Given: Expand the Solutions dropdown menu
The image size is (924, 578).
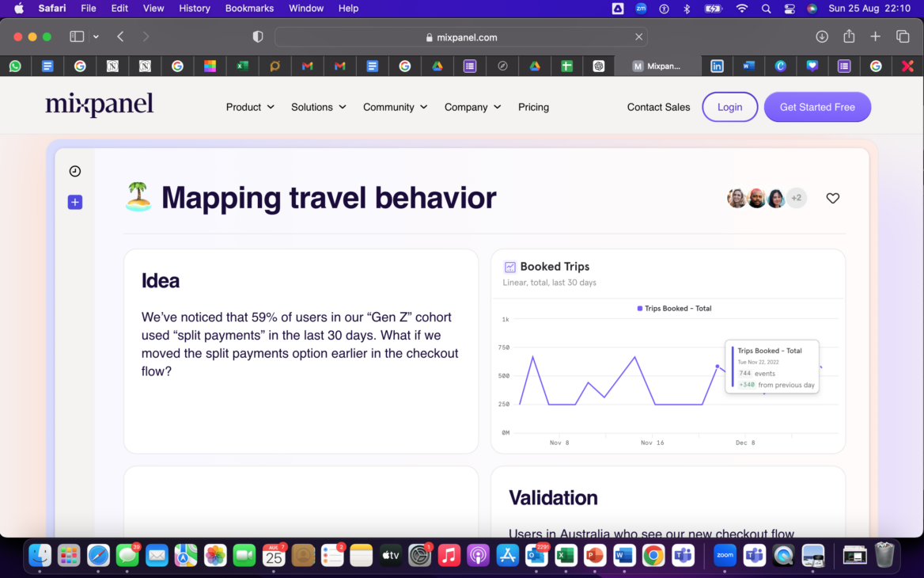Looking at the screenshot, I should [318, 107].
